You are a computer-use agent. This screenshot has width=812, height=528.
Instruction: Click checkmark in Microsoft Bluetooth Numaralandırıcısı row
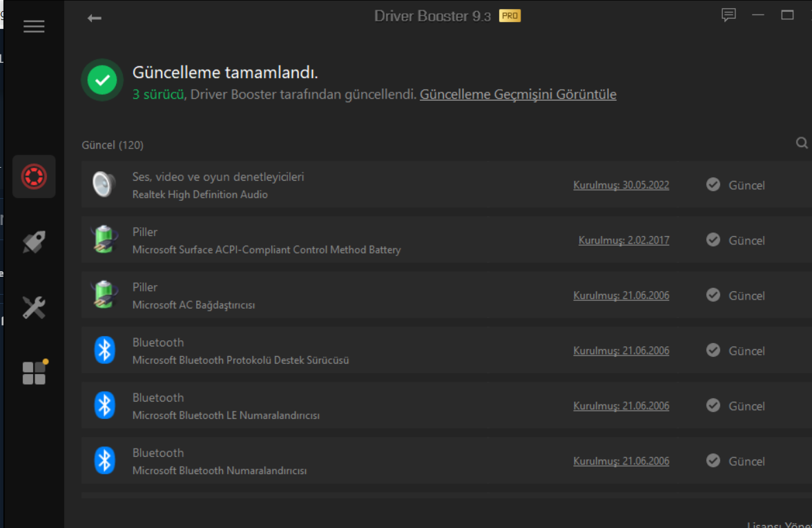(x=713, y=461)
